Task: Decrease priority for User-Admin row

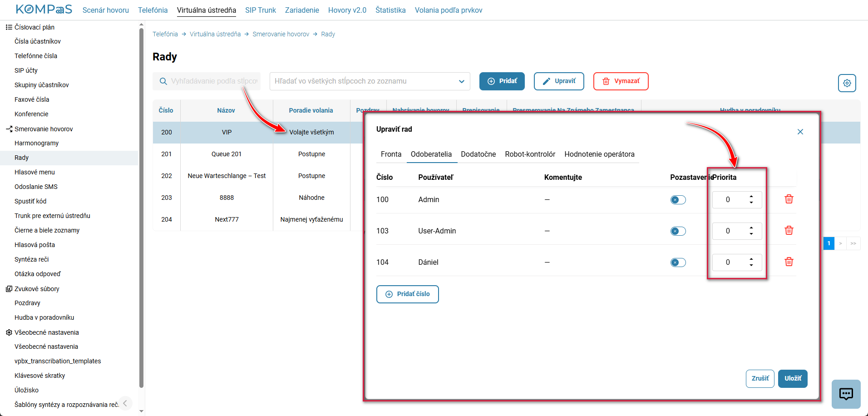Action: tap(751, 234)
